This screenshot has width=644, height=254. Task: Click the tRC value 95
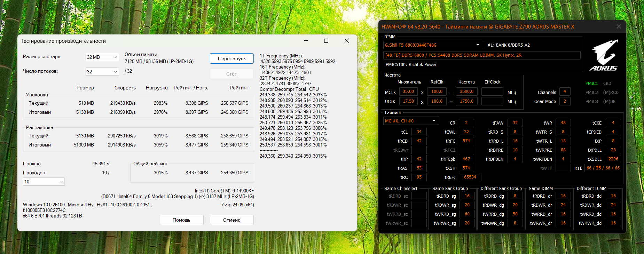pos(419,177)
